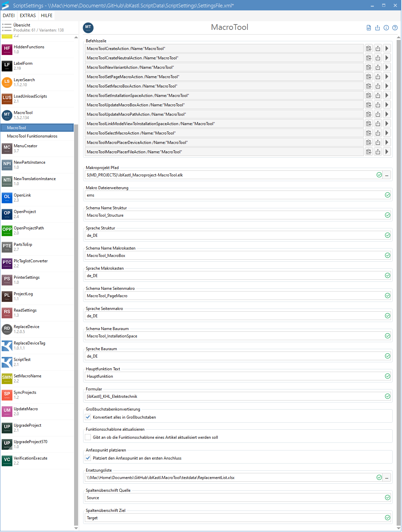The height and width of the screenshot is (532, 402).
Task: Open the VerificationExecute product
Action: [x=37, y=461]
